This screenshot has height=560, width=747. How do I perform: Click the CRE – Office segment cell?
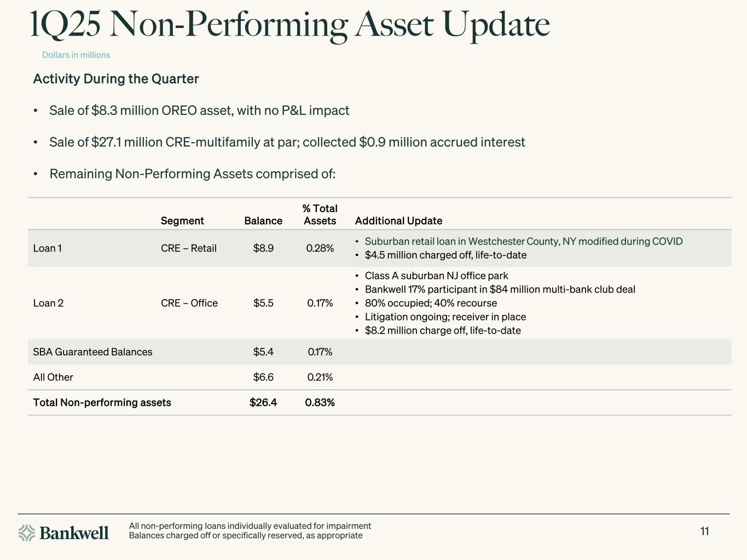pyautogui.click(x=189, y=303)
